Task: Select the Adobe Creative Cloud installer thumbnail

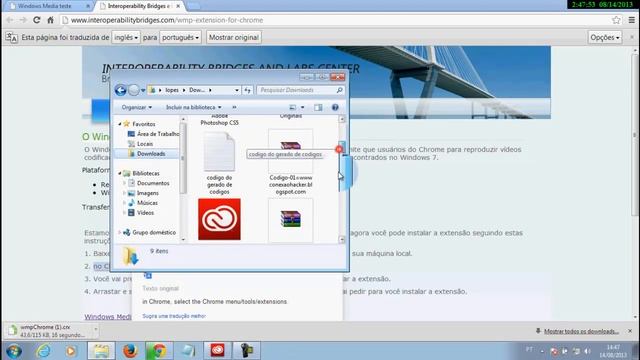Action: 219,219
